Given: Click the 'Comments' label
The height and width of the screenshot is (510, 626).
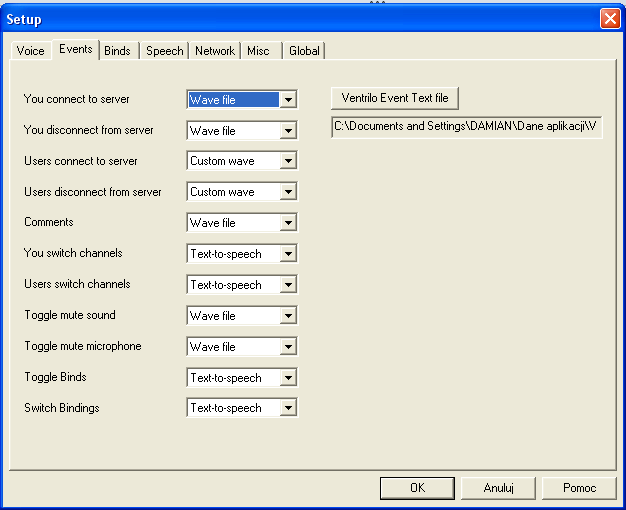Looking at the screenshot, I should 49,222.
